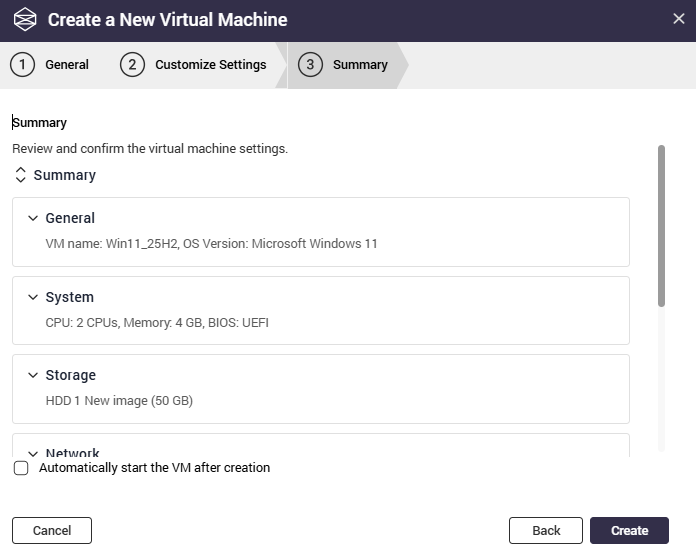
Task: Click the CPU and Memory details line
Action: (x=157, y=322)
